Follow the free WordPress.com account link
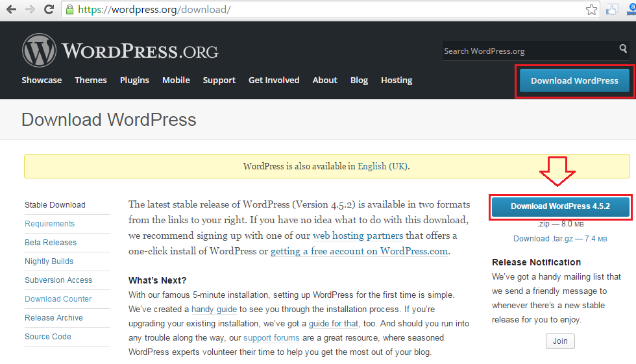This screenshot has height=364, width=636. [x=360, y=251]
